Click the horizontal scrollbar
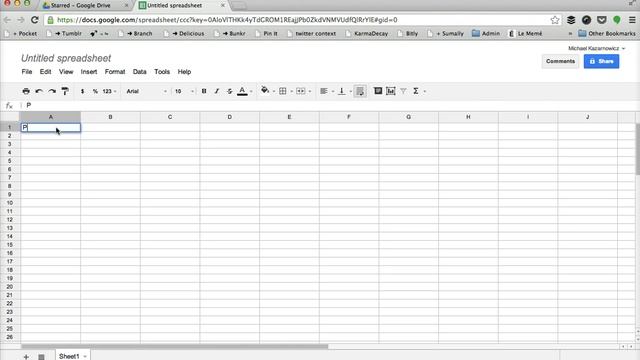 click(174, 347)
